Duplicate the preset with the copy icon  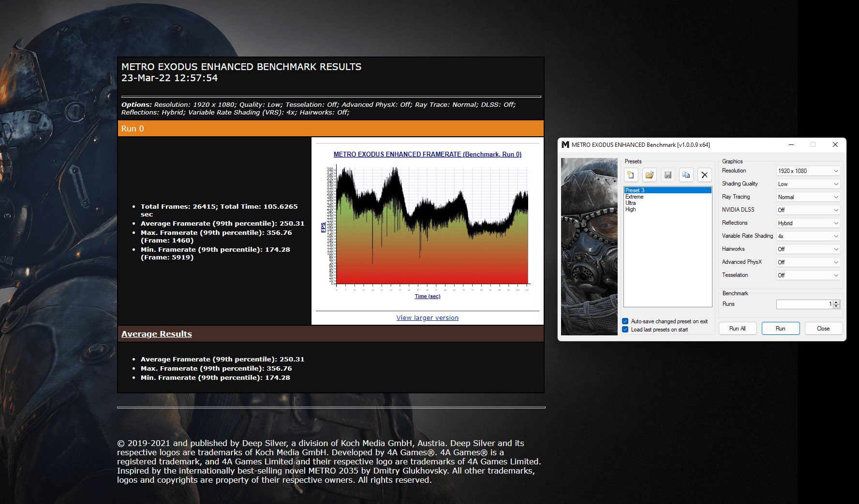[x=686, y=175]
